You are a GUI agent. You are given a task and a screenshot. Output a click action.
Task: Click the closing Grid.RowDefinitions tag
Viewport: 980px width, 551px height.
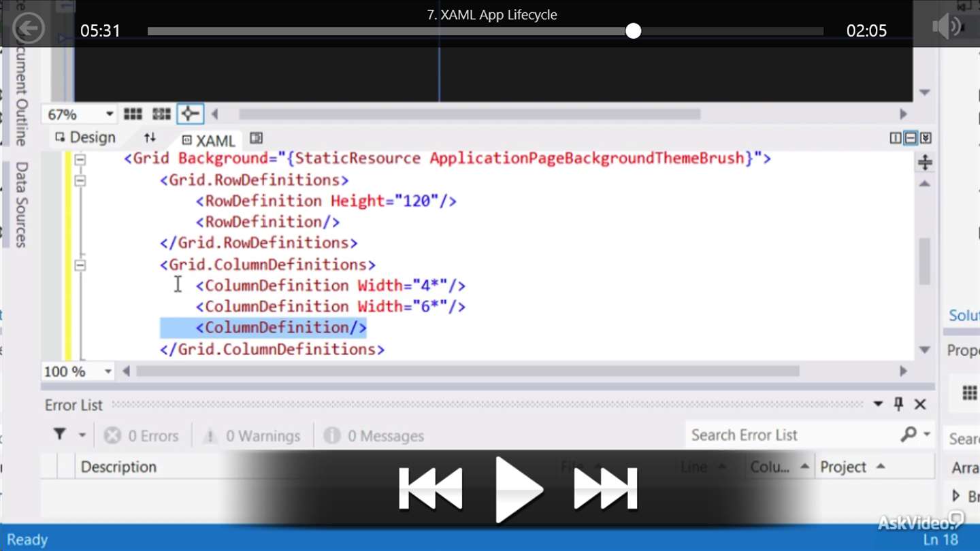click(x=259, y=243)
